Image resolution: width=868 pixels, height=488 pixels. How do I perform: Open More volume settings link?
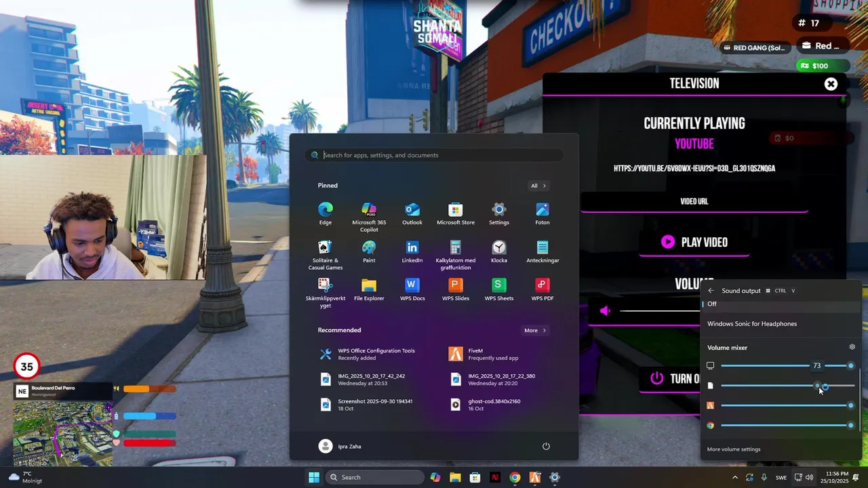[734, 449]
